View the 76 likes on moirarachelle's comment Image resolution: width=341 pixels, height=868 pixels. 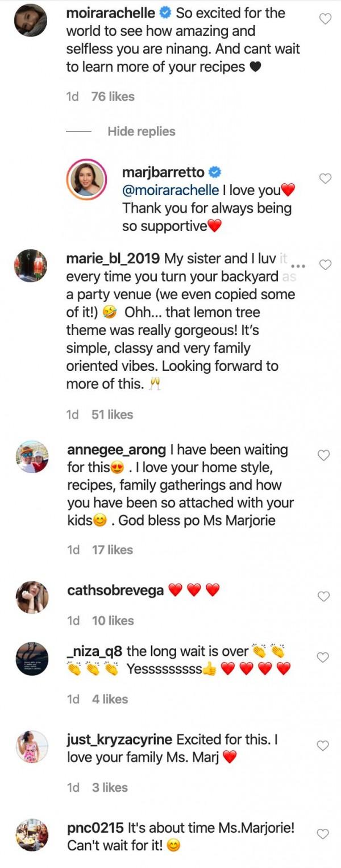(113, 97)
